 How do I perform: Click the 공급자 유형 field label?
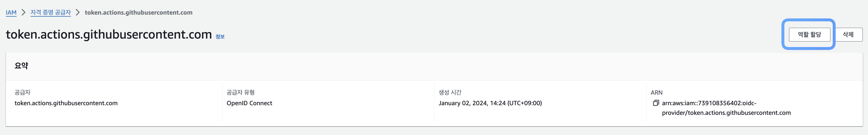point(240,92)
